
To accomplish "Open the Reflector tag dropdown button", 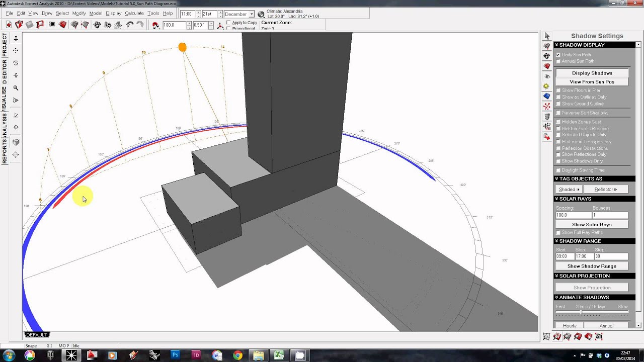I will click(x=606, y=190).
